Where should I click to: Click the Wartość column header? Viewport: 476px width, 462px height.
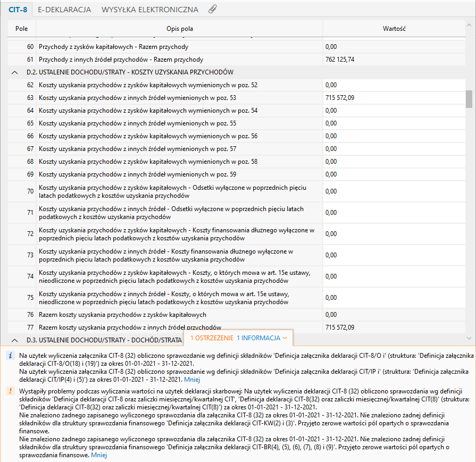(394, 28)
